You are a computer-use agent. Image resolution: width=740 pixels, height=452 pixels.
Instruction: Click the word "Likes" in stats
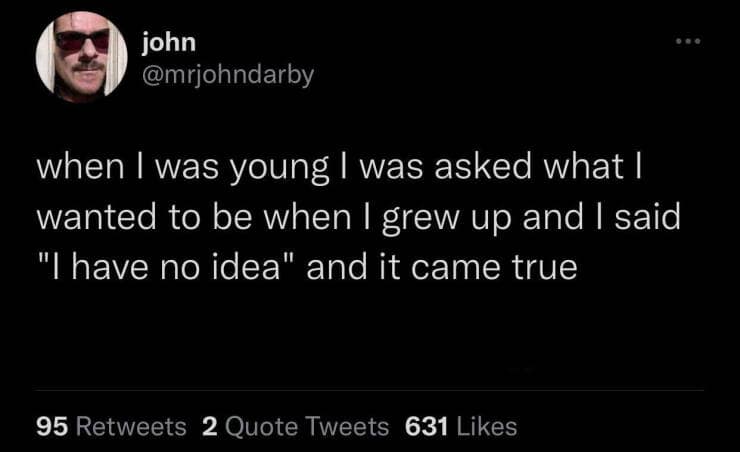point(486,427)
